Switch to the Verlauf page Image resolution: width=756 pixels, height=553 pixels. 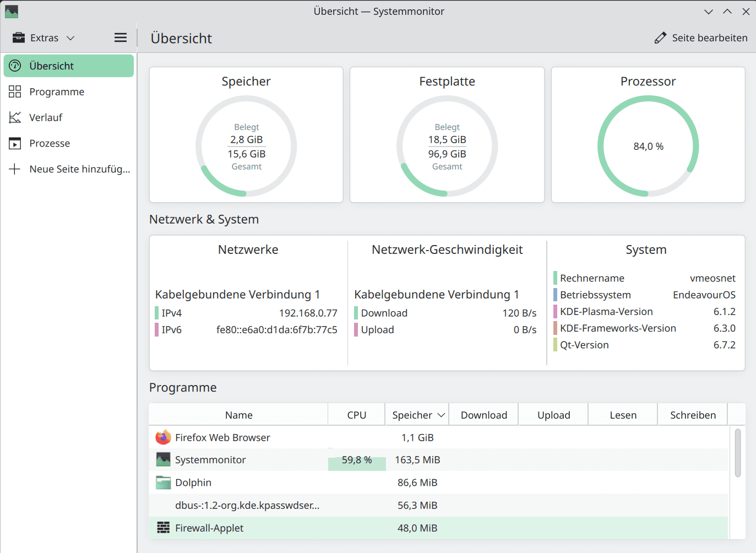69,117
